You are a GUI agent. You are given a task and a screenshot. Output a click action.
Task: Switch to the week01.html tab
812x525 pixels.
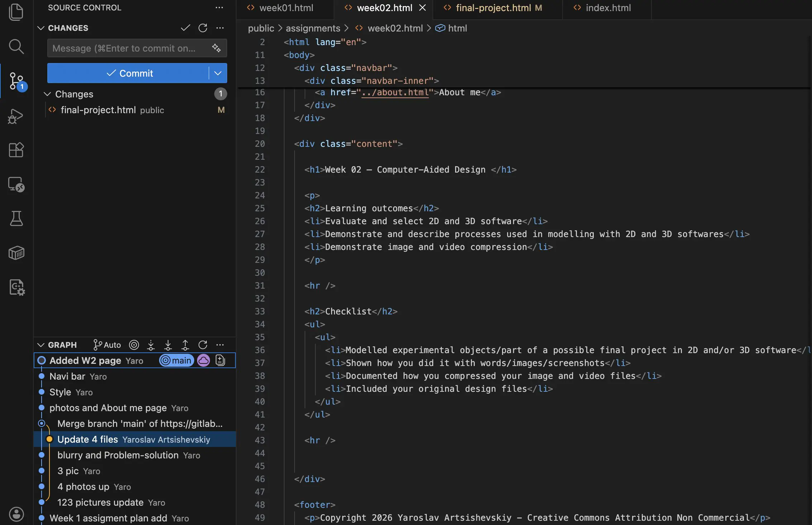[286, 8]
